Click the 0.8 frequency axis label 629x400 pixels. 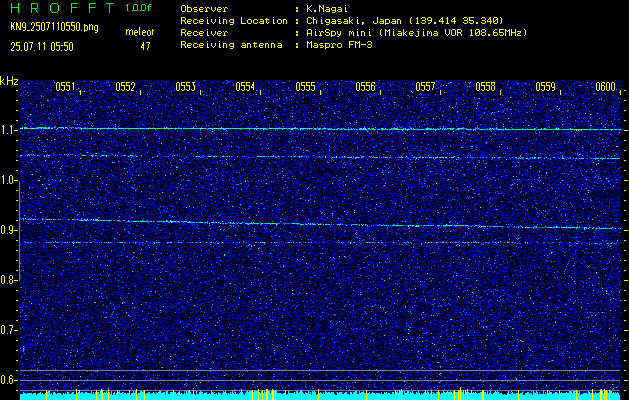(x=8, y=280)
